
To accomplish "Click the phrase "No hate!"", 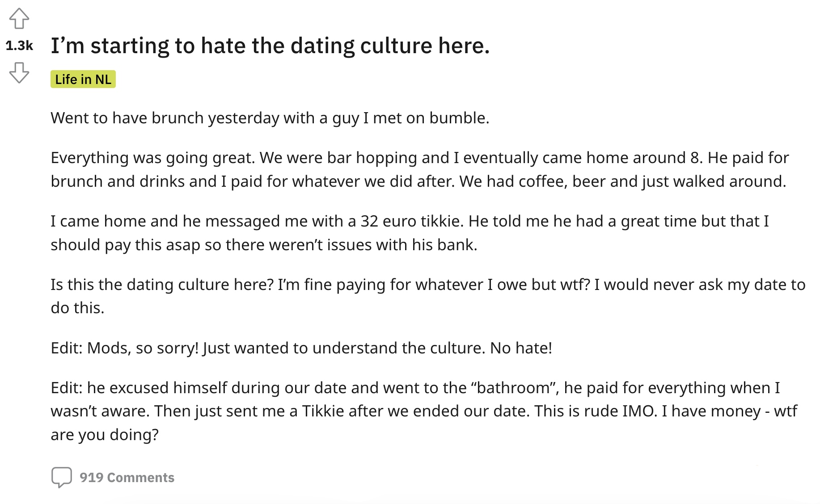I will point(521,348).
